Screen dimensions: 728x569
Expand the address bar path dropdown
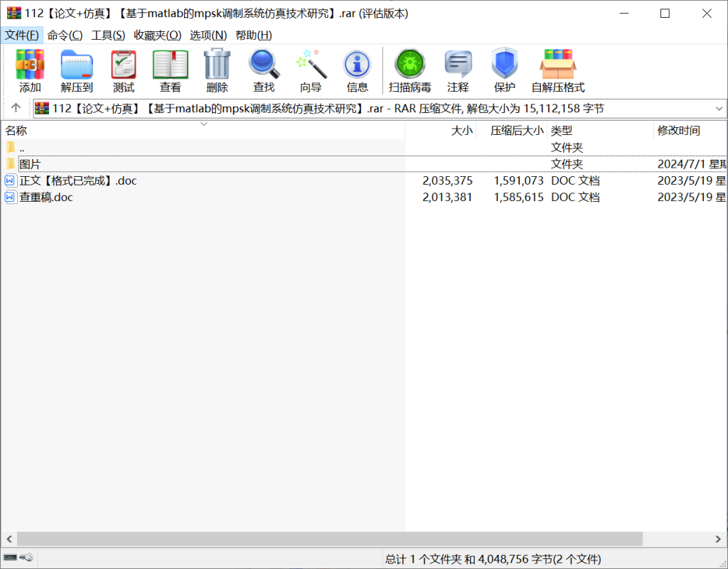point(719,109)
